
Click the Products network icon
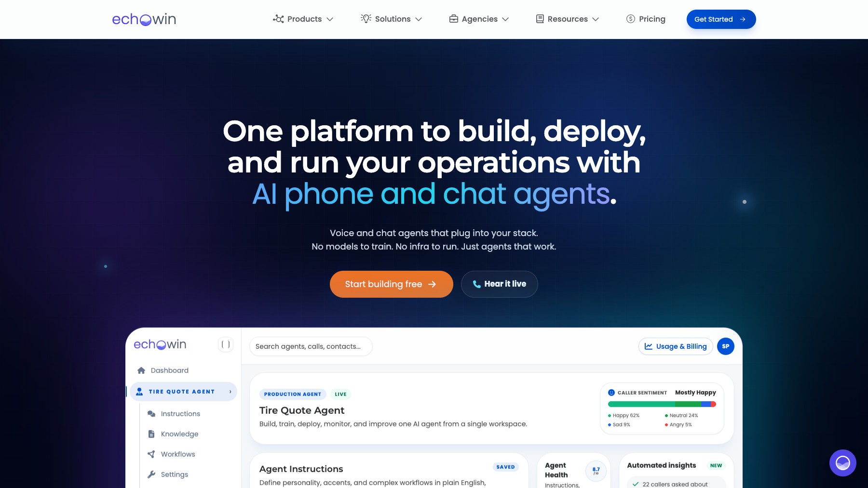tap(278, 19)
